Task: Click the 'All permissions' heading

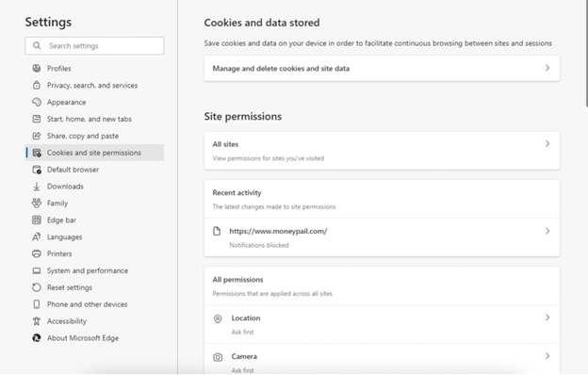Action: tap(237, 280)
